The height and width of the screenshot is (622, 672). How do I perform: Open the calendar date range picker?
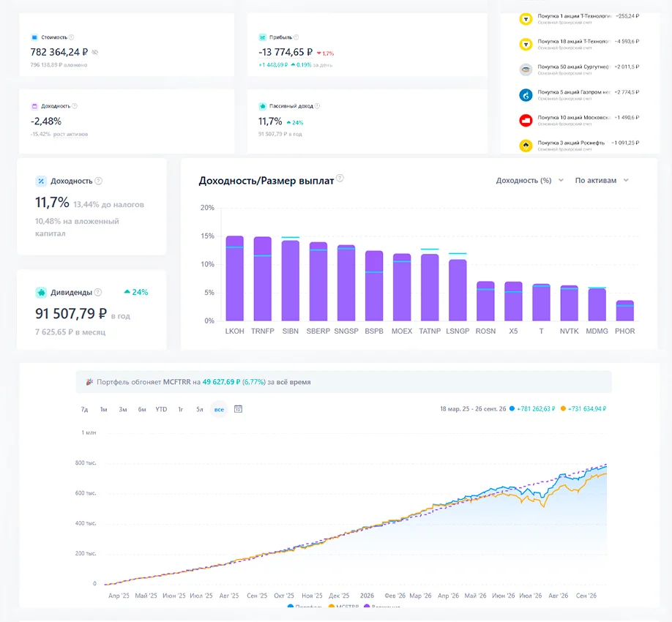[x=239, y=409]
